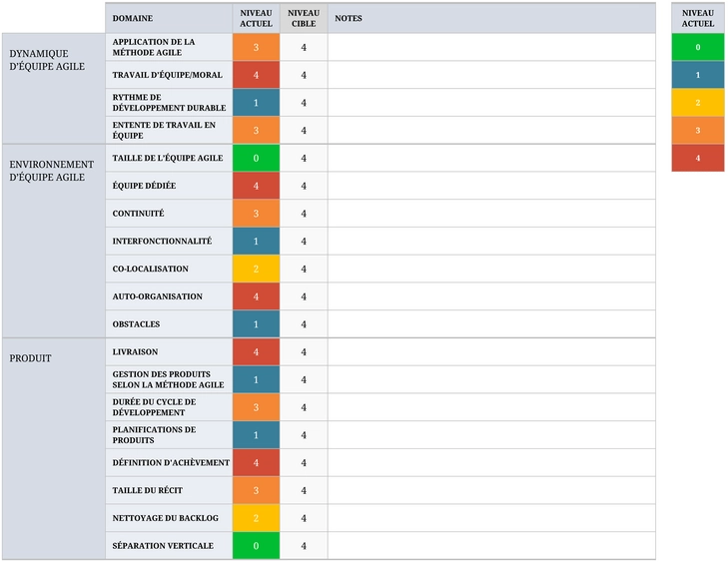Select ENTENTE DE TRAVAIL EN ÉQUIPE label
Screen dimensions: 728x562
(x=169, y=131)
